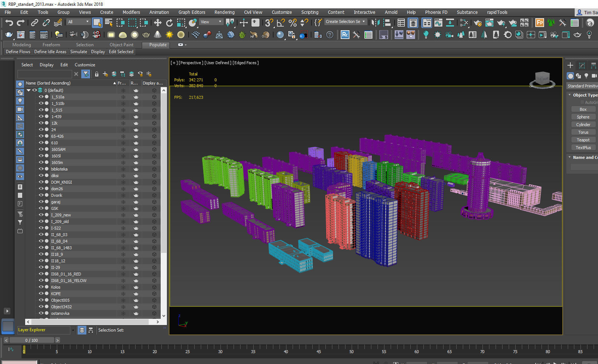
Task: Collapse the Object Type rollout
Action: tap(570, 95)
